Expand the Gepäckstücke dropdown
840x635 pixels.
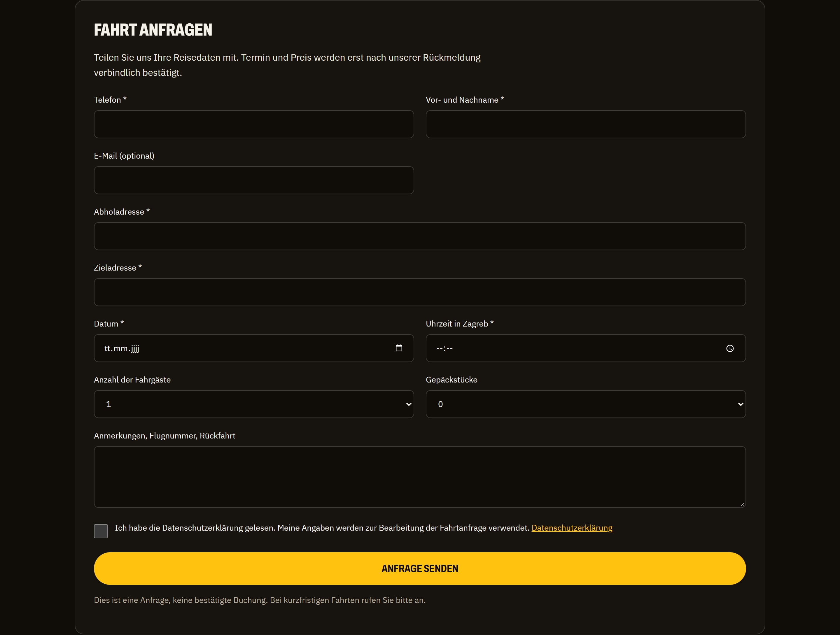click(586, 404)
